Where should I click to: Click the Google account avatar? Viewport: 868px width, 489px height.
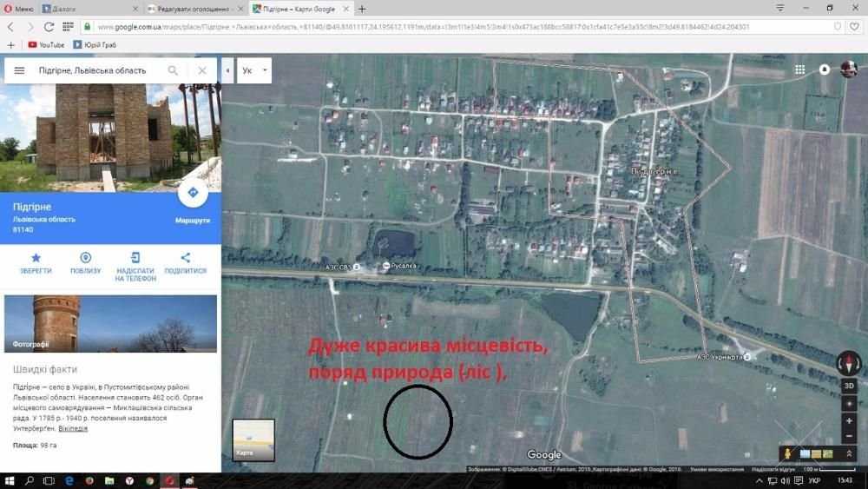(849, 69)
